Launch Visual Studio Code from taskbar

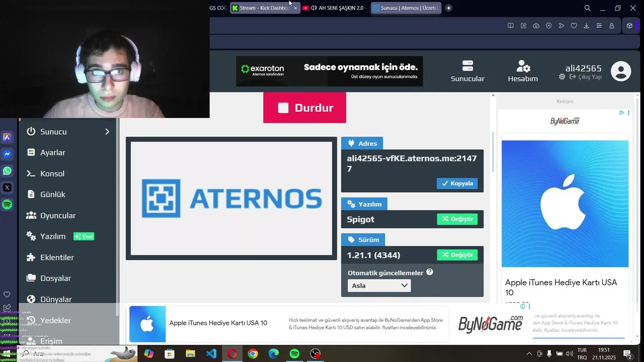[211, 354]
